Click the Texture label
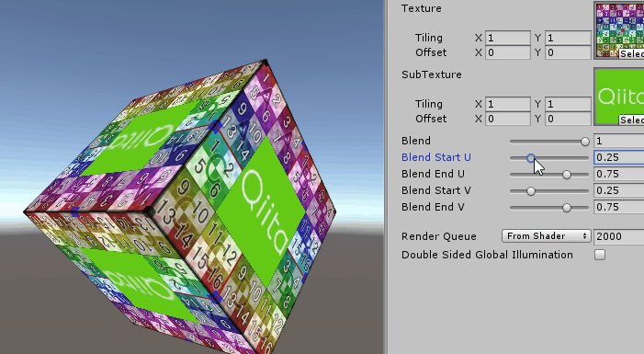644x354 pixels. pyautogui.click(x=422, y=8)
